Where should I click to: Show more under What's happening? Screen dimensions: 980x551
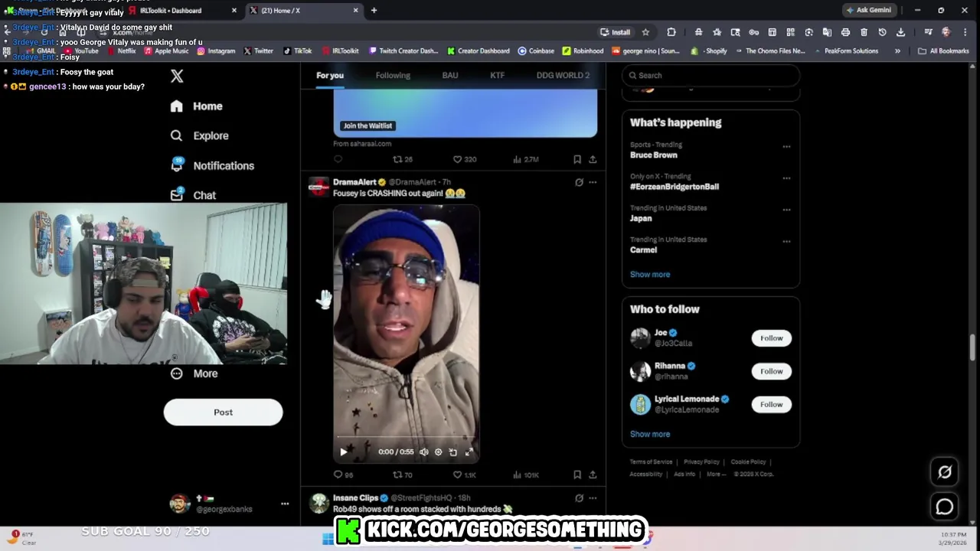(650, 275)
